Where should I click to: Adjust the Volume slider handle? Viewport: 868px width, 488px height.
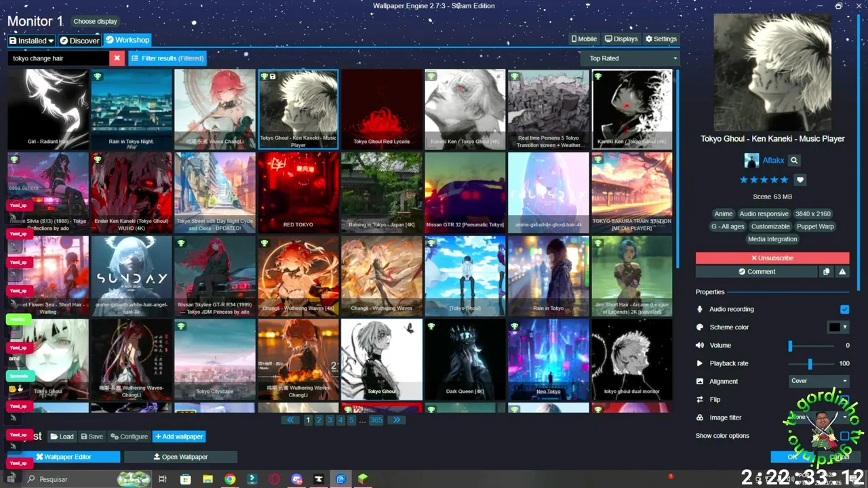790,346
